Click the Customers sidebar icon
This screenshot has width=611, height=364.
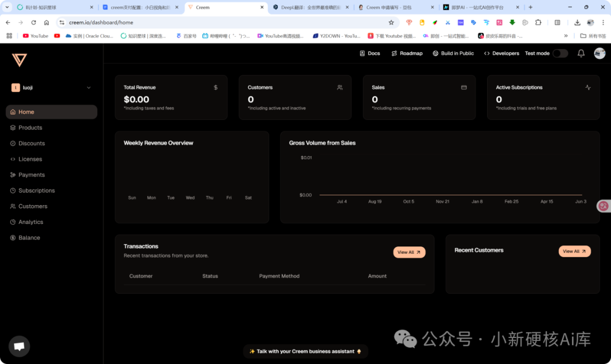tap(13, 206)
